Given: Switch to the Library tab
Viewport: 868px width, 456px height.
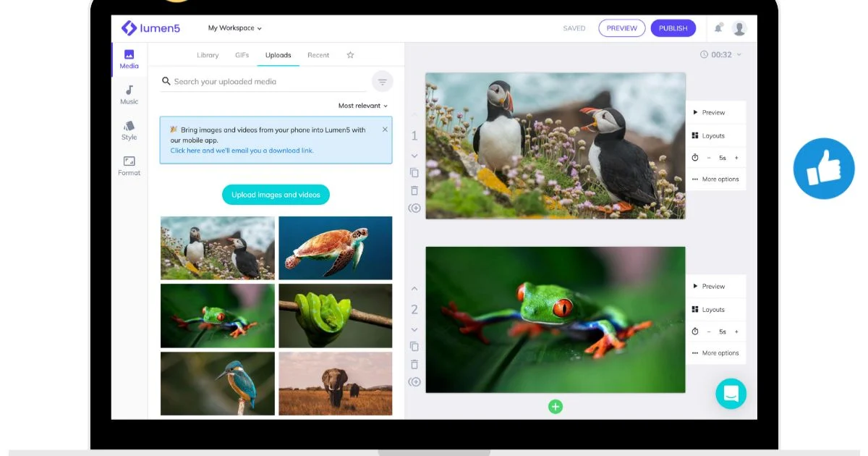Looking at the screenshot, I should pyautogui.click(x=208, y=55).
